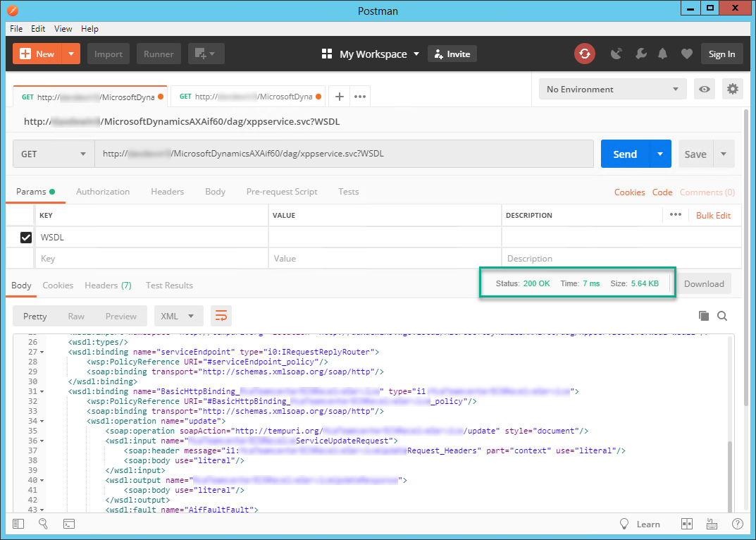Copy response body to clipboard
This screenshot has height=540, width=756.
704,316
